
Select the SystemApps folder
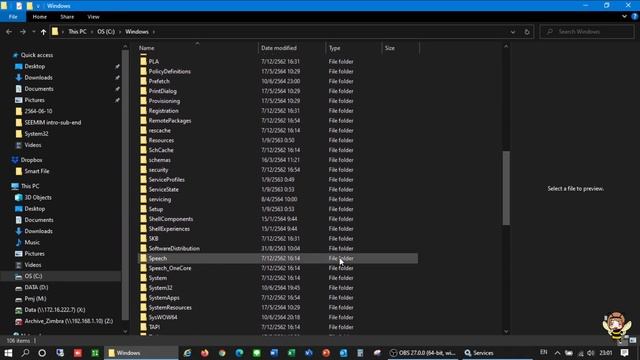coord(164,298)
